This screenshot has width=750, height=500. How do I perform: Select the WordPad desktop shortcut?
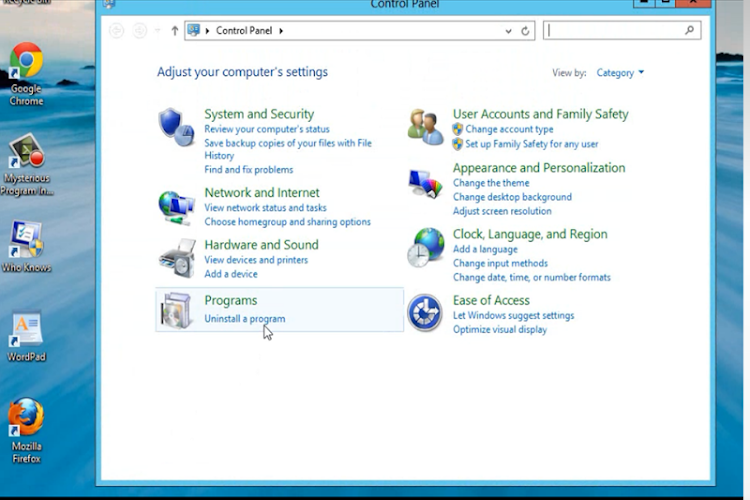coord(26,336)
